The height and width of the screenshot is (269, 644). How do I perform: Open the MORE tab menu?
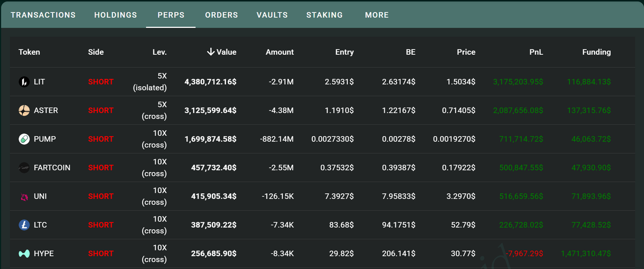tap(377, 15)
